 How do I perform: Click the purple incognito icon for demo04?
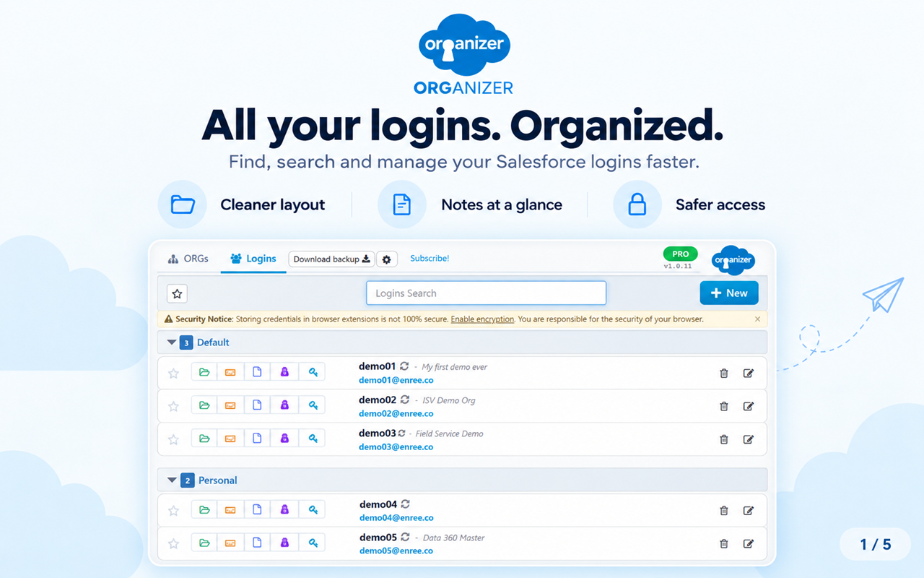tap(284, 509)
